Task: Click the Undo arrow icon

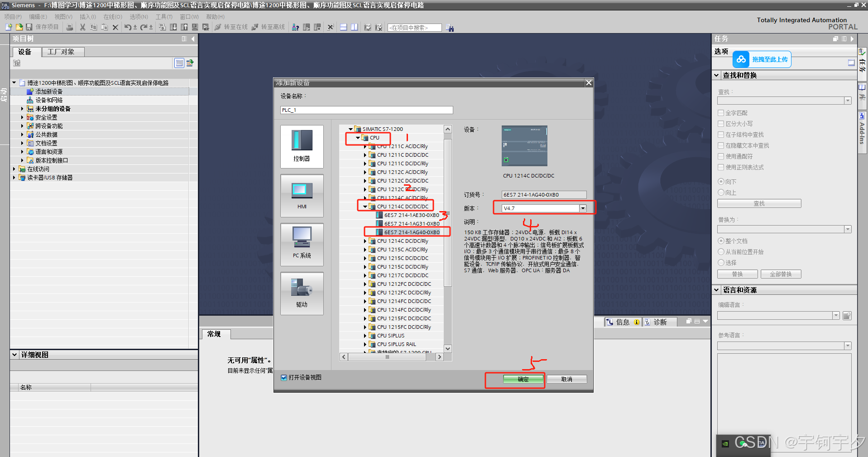Action: [x=128, y=27]
